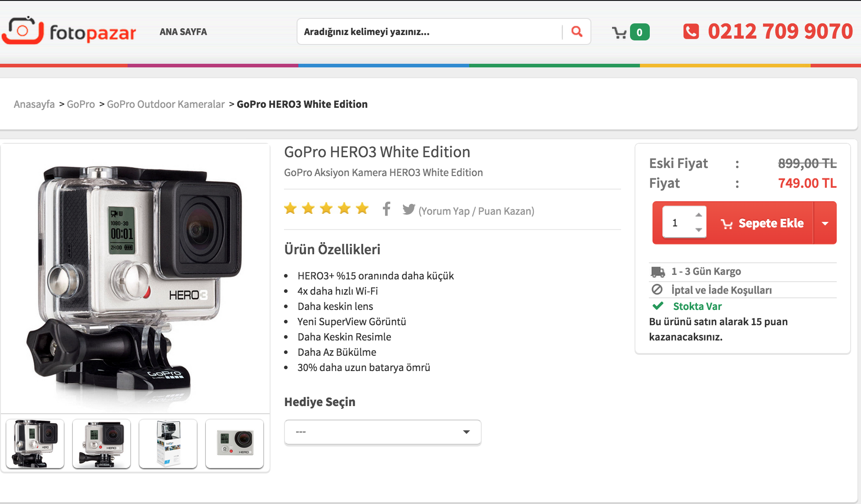Click the cargo truck icon
Screen dimensions: 861x504
658,272
